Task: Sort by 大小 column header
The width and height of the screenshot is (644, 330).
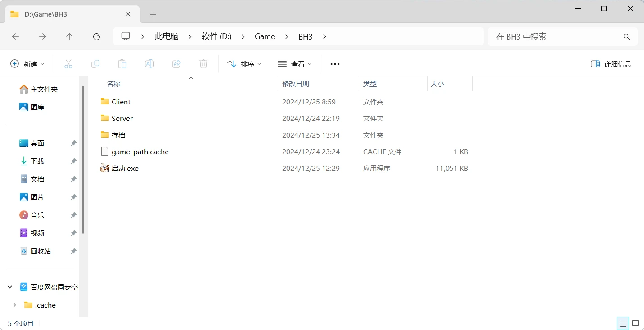Action: [x=437, y=84]
